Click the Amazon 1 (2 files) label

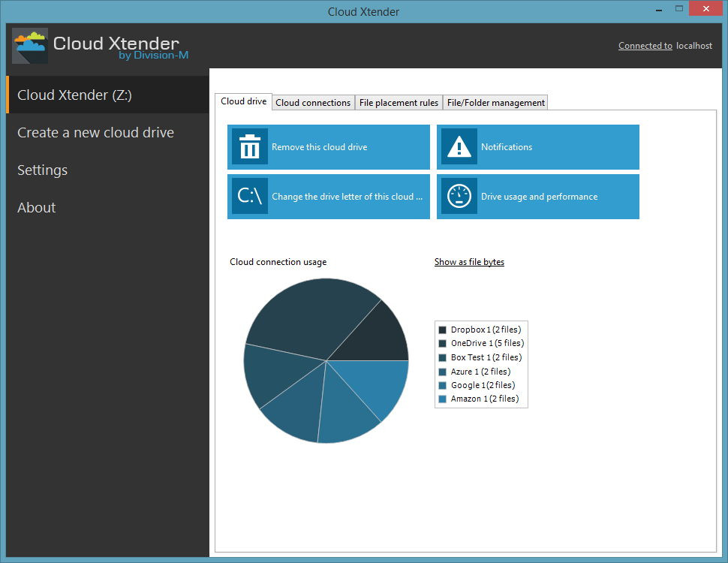pos(485,399)
